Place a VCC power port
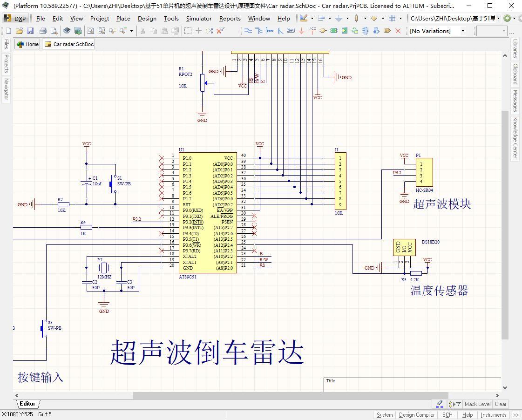 pyautogui.click(x=312, y=31)
